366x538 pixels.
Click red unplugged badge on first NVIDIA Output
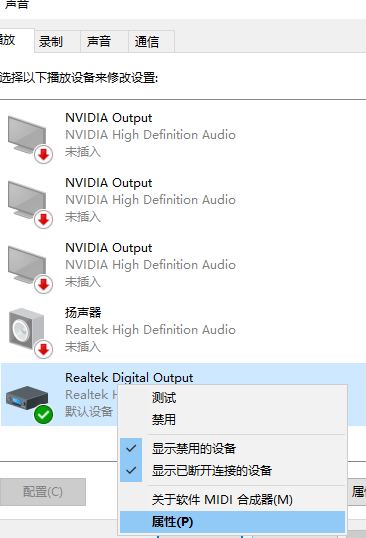44,154
